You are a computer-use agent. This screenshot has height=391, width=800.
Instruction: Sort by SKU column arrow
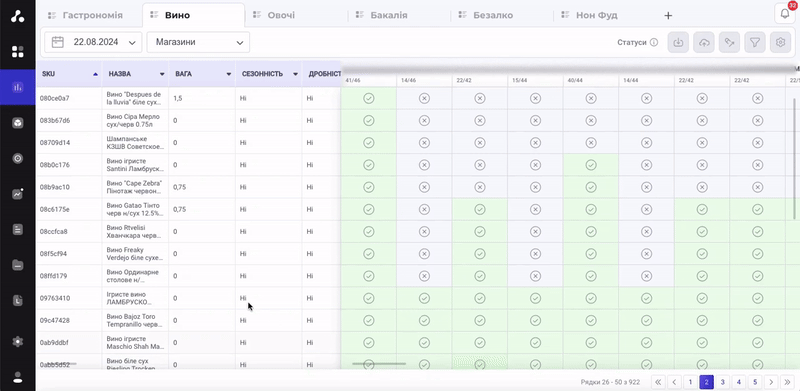pyautogui.click(x=95, y=75)
